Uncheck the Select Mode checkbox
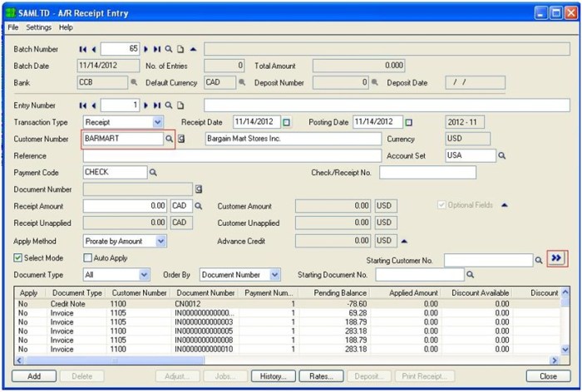This screenshot has width=582, height=392. click(x=18, y=258)
